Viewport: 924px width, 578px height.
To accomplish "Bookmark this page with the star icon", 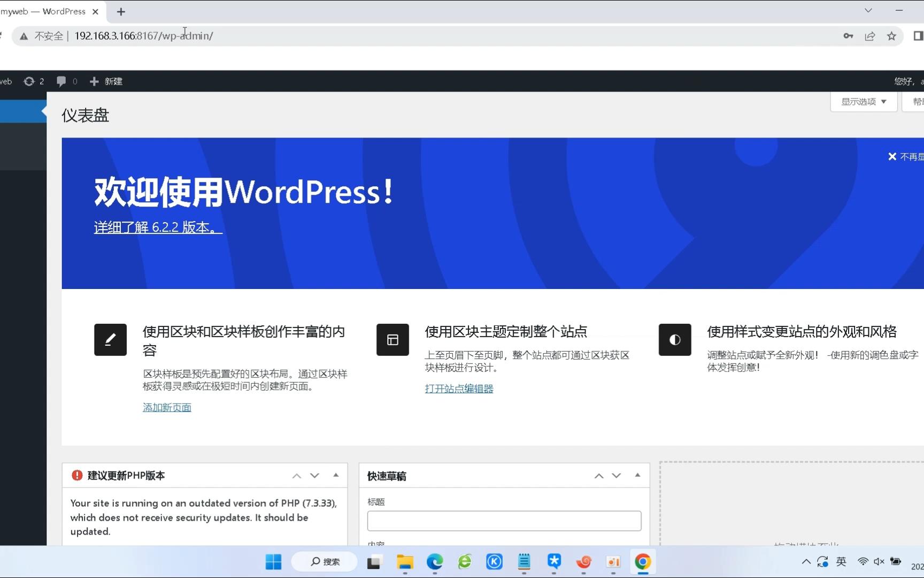I will pyautogui.click(x=891, y=36).
